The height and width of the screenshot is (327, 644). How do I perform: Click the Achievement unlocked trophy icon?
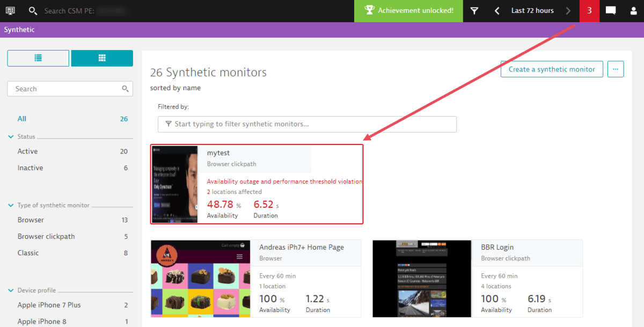(370, 10)
